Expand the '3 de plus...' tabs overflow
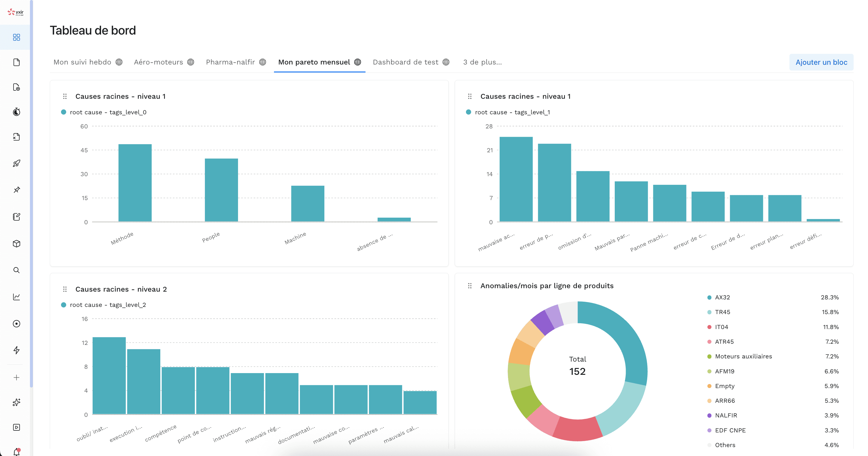868x456 pixels. (482, 62)
